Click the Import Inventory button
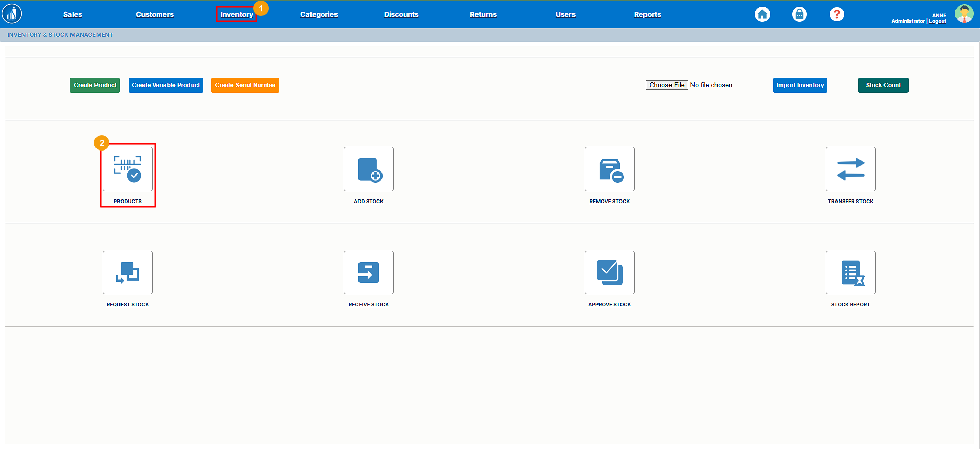This screenshot has height=449, width=980. coord(800,85)
